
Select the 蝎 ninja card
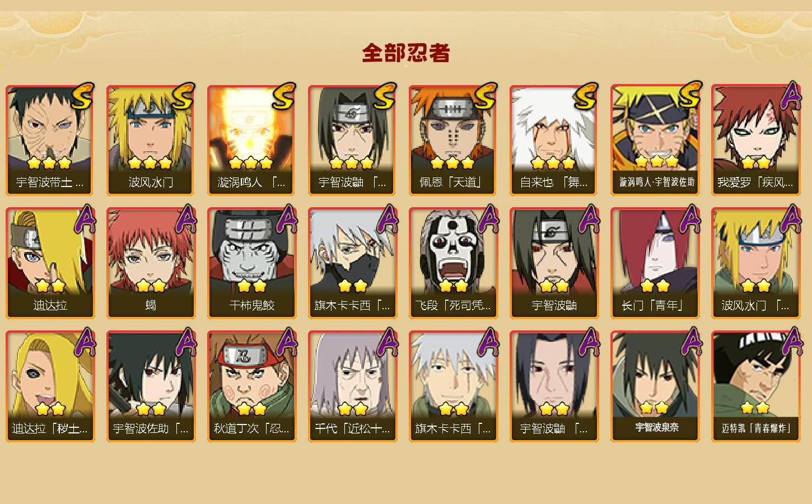151,263
